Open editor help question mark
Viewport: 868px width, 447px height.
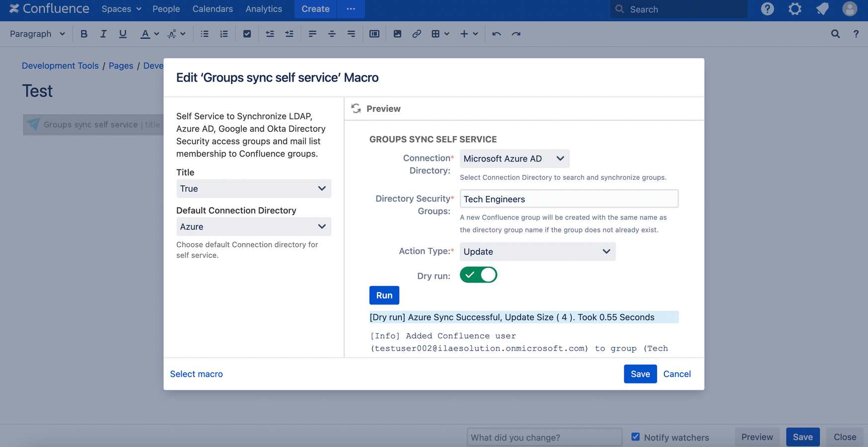(x=856, y=34)
